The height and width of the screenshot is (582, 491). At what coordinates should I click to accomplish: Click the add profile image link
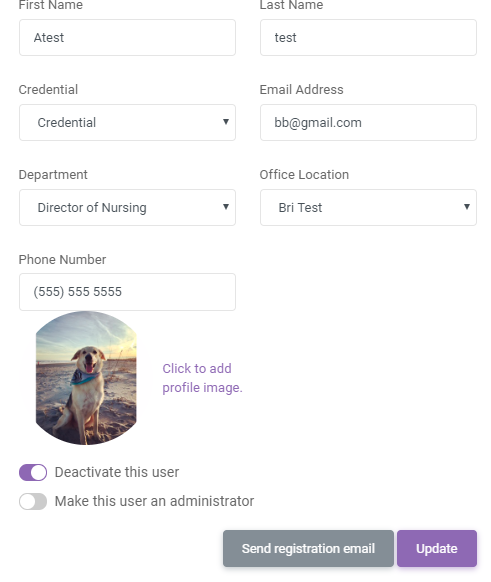(x=202, y=378)
